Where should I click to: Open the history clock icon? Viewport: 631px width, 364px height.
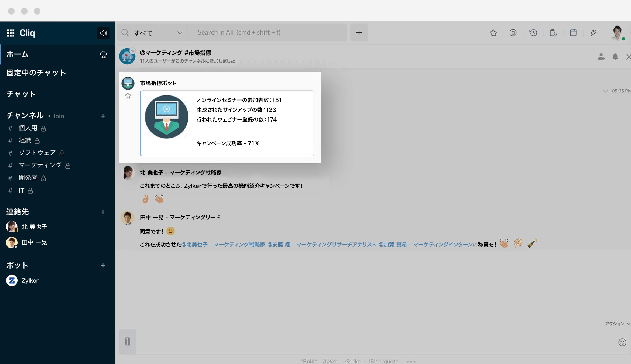tap(533, 33)
